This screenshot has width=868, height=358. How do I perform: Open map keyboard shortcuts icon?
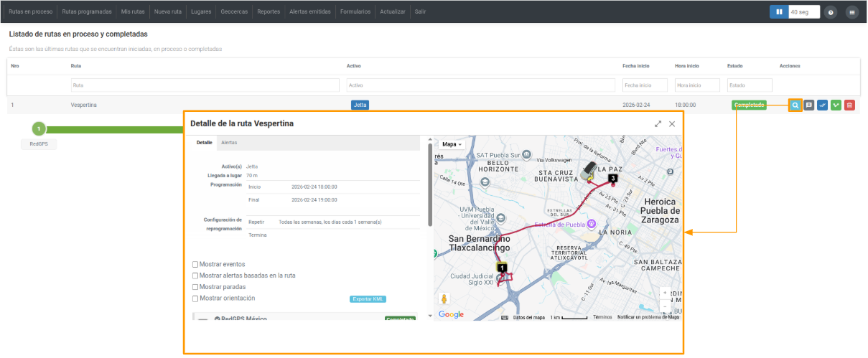tap(505, 317)
